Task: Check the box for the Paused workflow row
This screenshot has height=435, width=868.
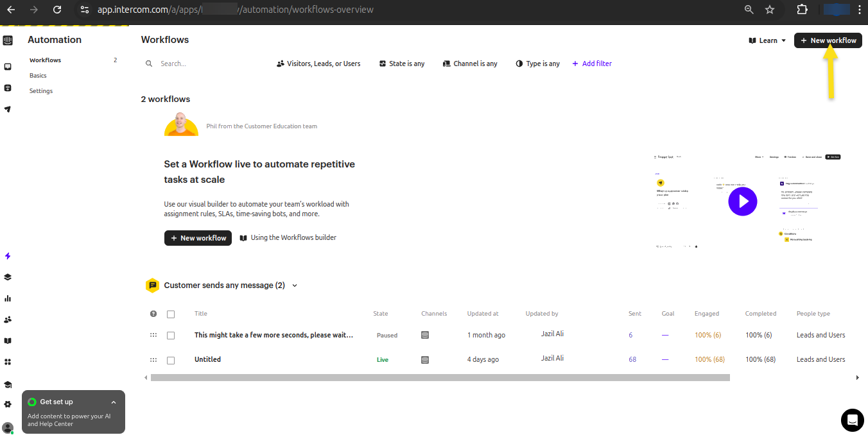Action: tap(171, 336)
